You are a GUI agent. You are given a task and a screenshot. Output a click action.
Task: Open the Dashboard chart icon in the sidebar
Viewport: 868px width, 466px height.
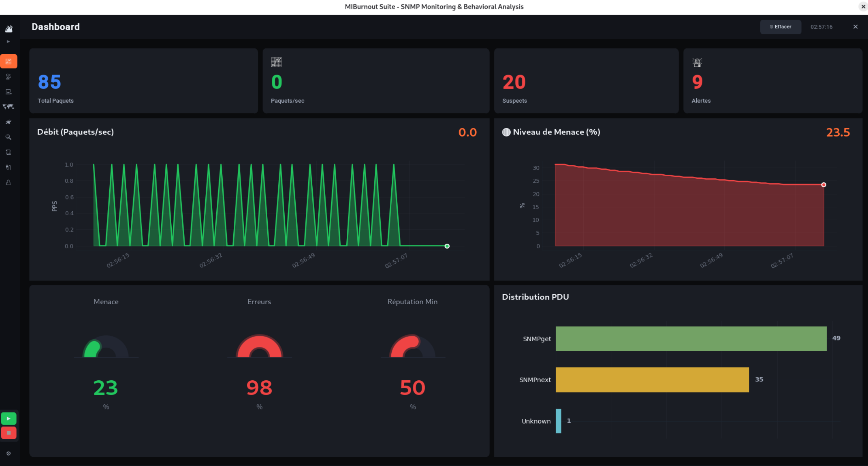point(8,61)
